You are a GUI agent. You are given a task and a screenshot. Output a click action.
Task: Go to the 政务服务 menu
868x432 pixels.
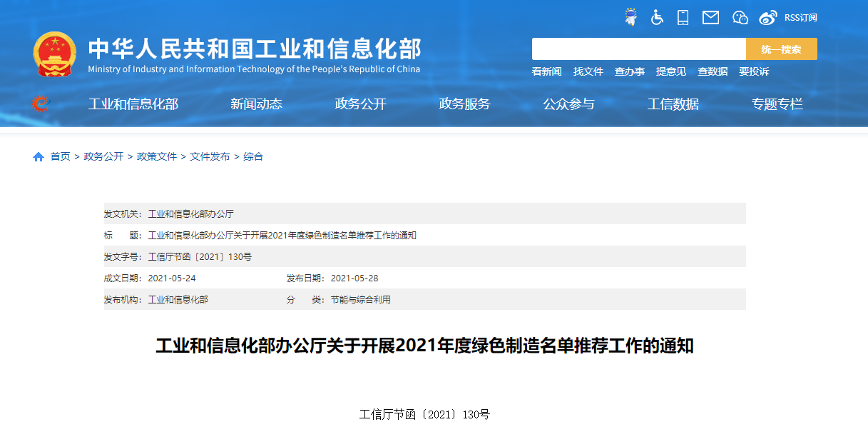(464, 104)
